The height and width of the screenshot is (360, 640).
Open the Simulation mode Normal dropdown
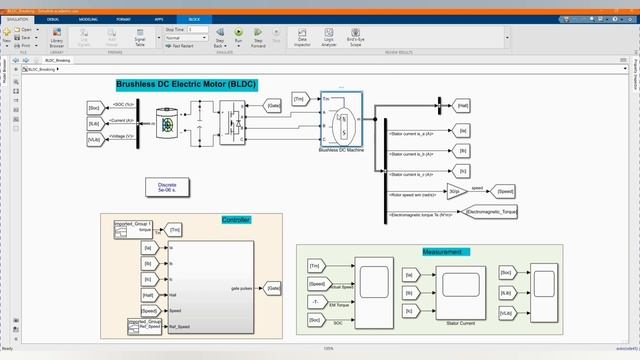pos(186,38)
